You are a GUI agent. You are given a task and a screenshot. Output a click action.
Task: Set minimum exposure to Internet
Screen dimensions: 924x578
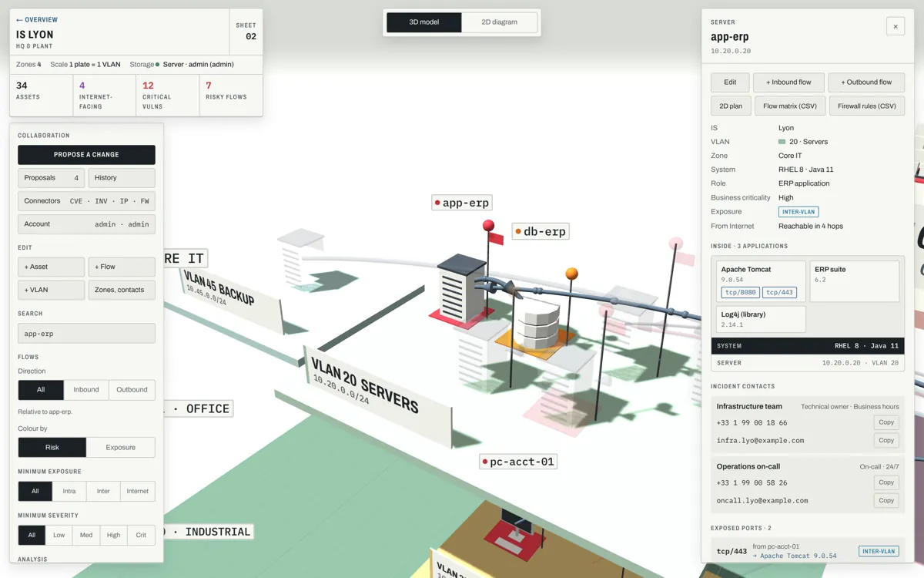tap(138, 491)
